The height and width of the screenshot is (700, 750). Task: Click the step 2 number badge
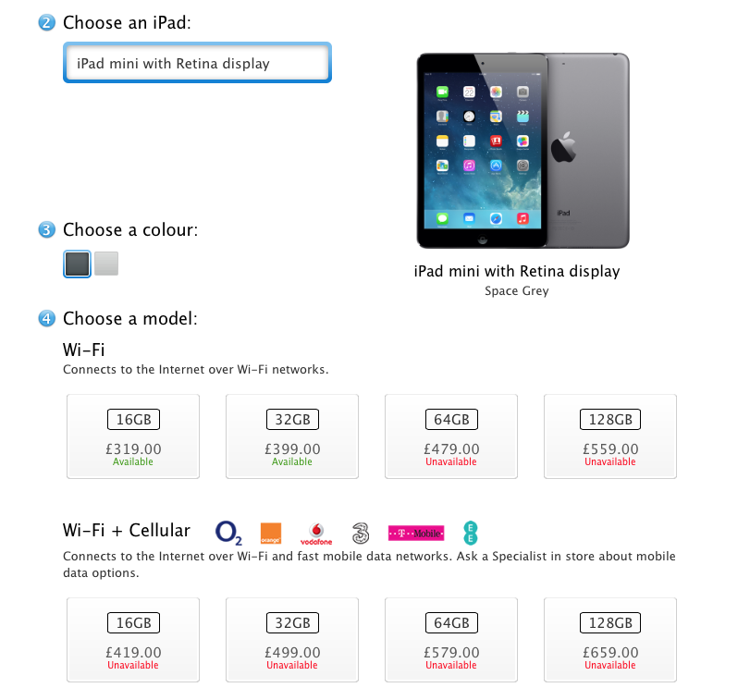(x=47, y=22)
